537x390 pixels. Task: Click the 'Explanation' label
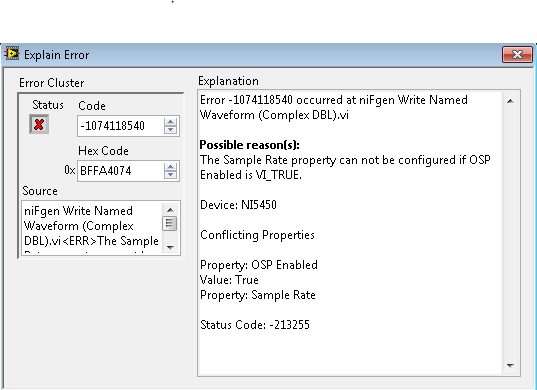coord(228,81)
